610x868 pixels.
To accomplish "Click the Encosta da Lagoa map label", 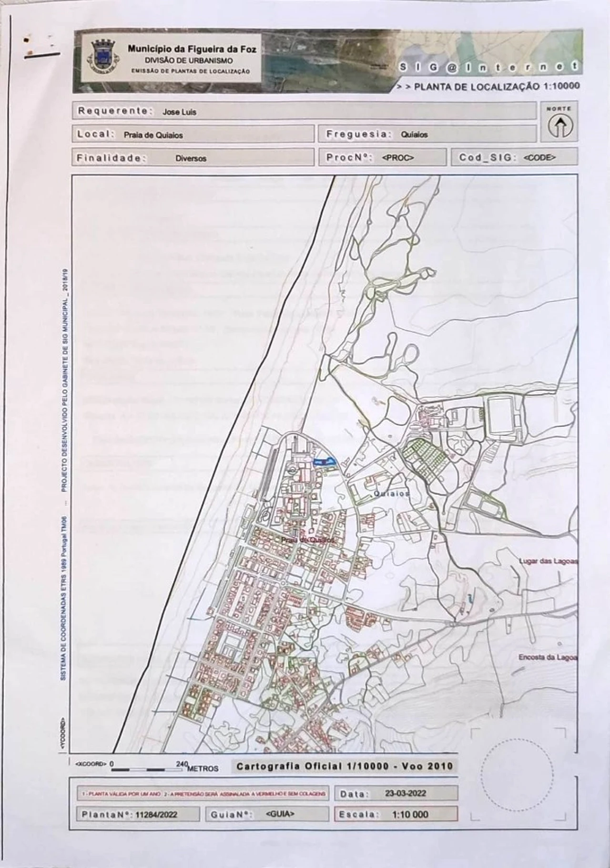I will (x=548, y=657).
